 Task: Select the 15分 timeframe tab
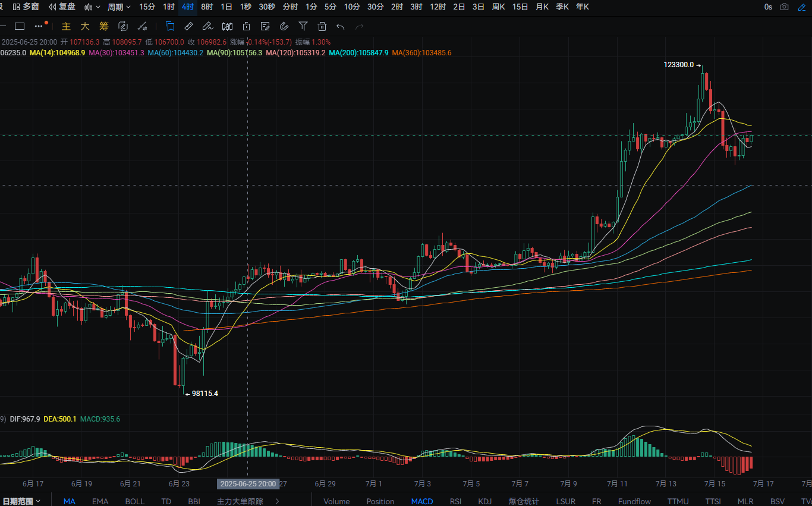[x=147, y=7]
